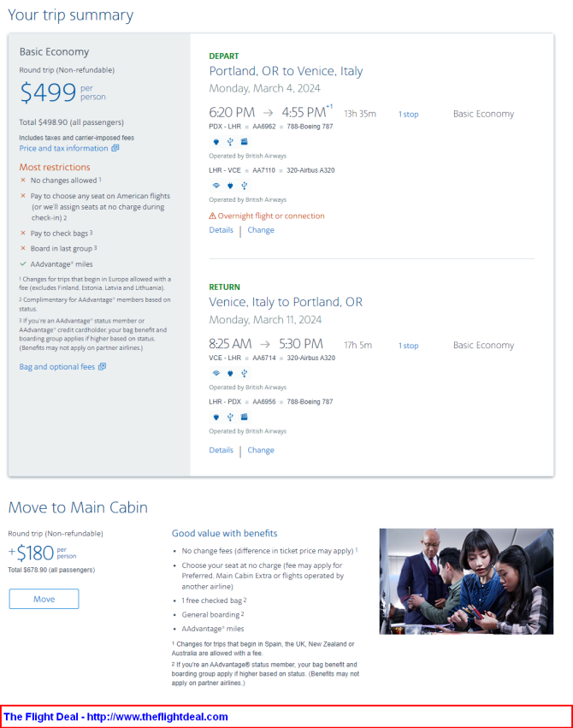Viewport: 573px width, 728px height.
Task: Open Price and tax information link
Action: pos(63,148)
